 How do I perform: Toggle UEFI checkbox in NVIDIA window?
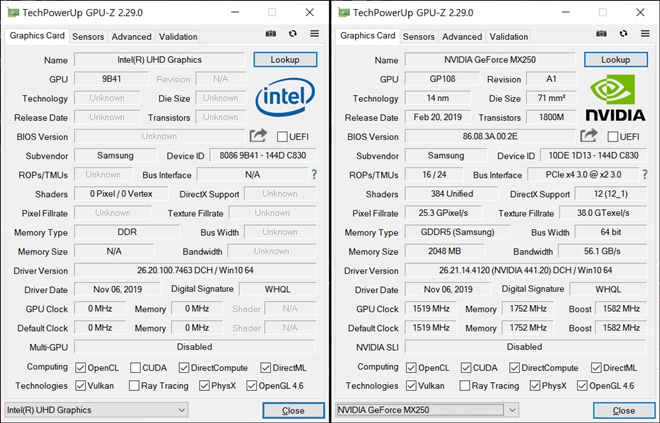613,137
